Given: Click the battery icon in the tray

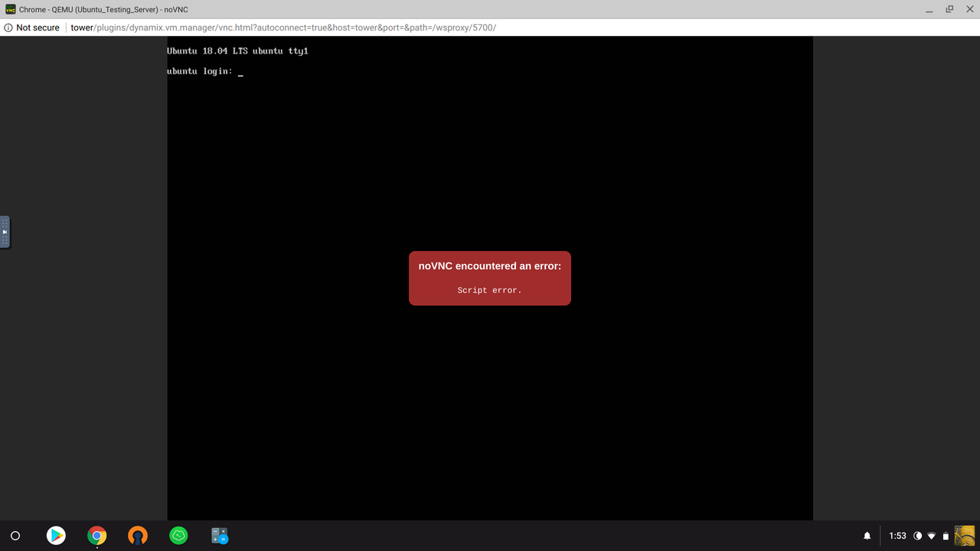Looking at the screenshot, I should point(946,536).
